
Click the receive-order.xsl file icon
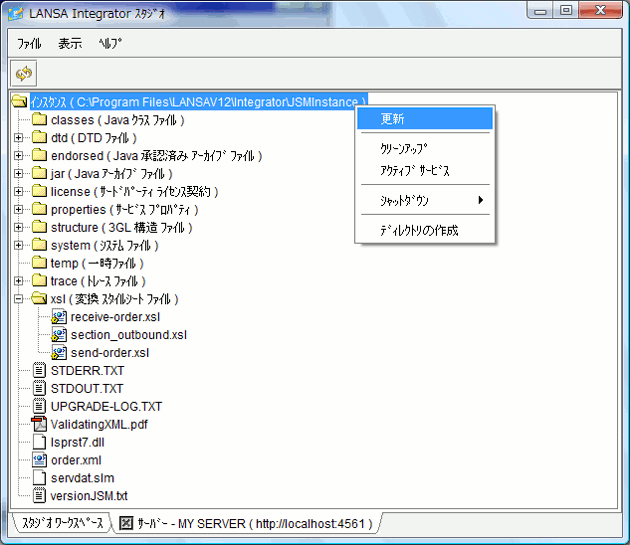coord(59,317)
